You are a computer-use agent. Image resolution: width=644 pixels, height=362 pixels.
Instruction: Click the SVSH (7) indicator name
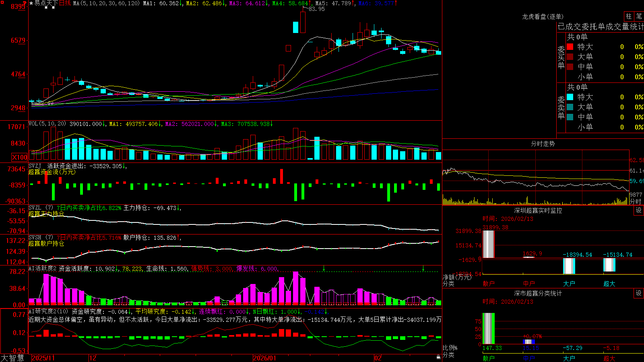click(41, 238)
